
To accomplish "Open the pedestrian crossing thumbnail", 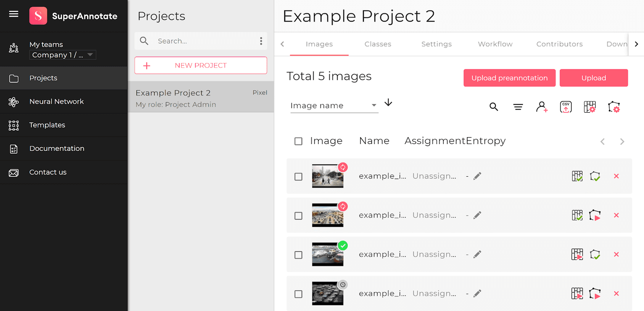I will click(x=328, y=176).
